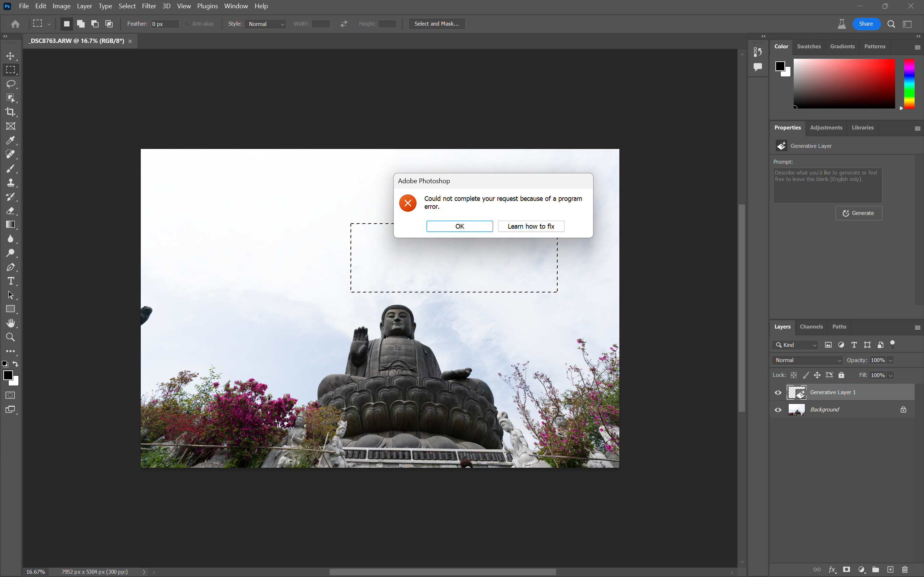The image size is (924, 577).
Task: Select the Clone Stamp tool
Action: (10, 183)
